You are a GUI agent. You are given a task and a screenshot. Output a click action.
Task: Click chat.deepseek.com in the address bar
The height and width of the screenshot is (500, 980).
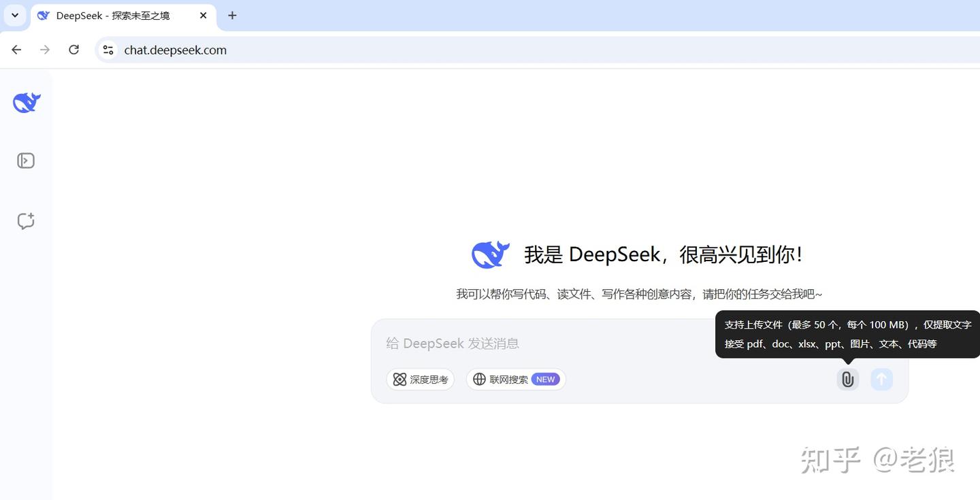[175, 49]
